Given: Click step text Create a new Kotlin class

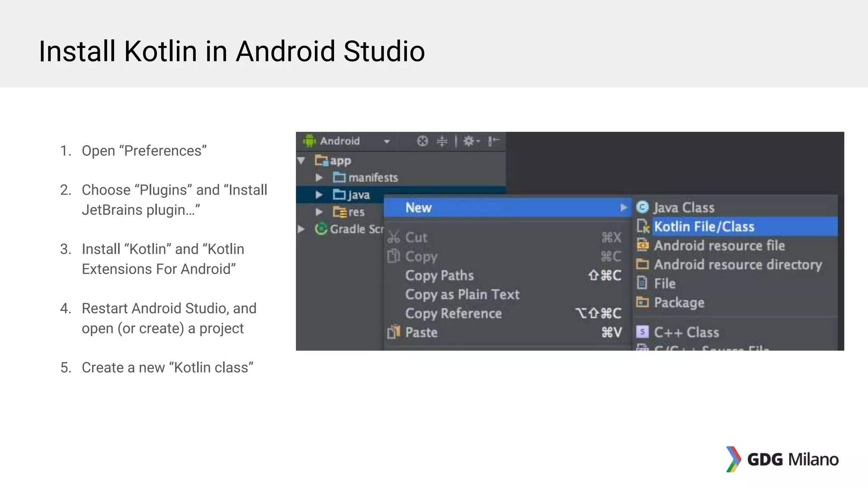Looking at the screenshot, I should (168, 367).
